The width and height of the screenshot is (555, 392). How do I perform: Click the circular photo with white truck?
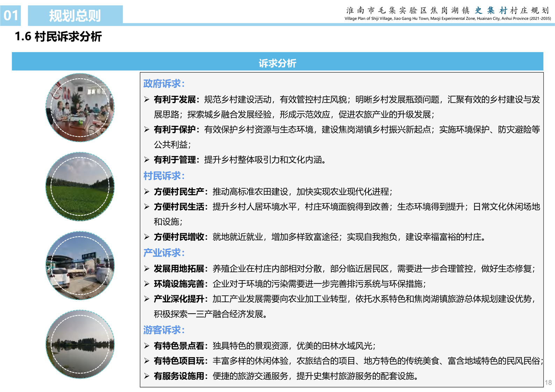coord(80,265)
